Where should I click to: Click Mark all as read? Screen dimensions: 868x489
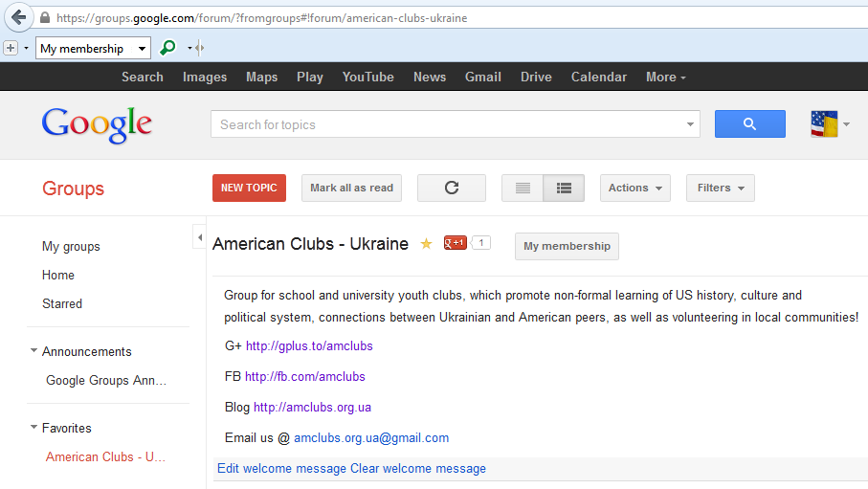tap(351, 188)
